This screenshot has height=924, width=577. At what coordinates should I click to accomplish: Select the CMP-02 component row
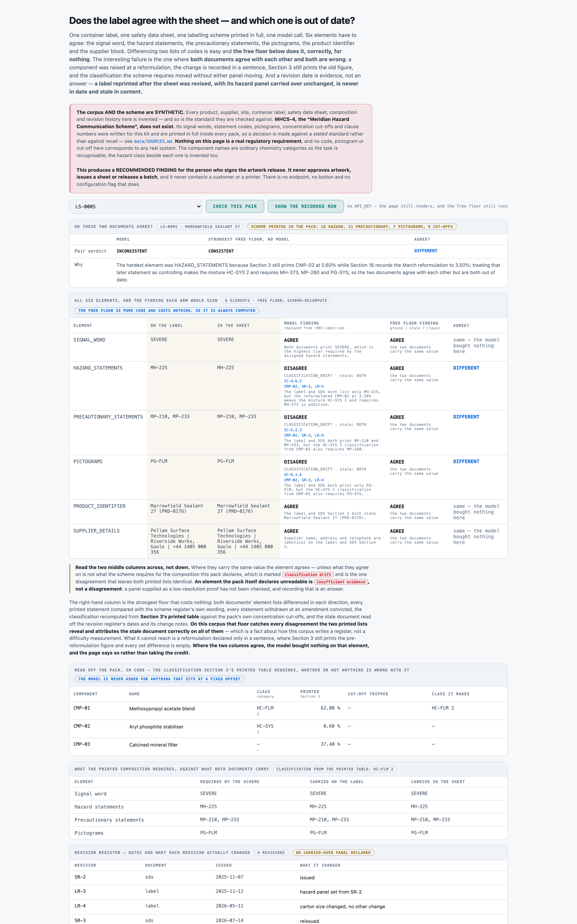(288, 728)
